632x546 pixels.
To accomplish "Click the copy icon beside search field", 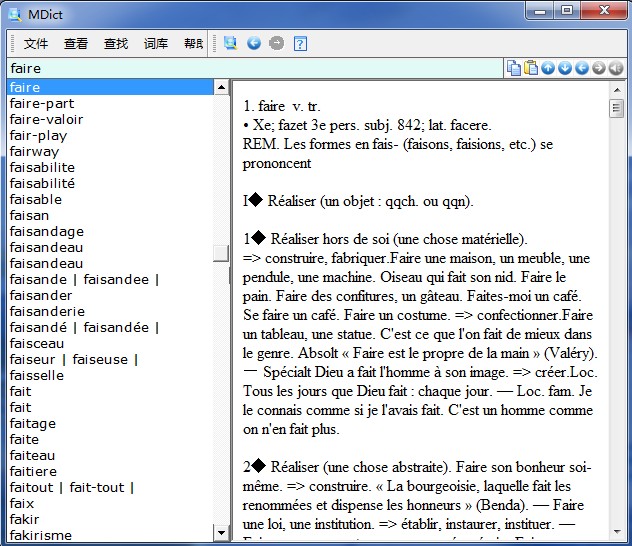I will (x=514, y=68).
